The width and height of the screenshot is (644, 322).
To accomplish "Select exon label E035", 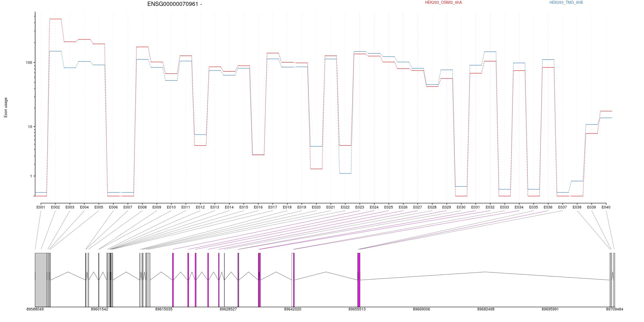I will click(533, 207).
